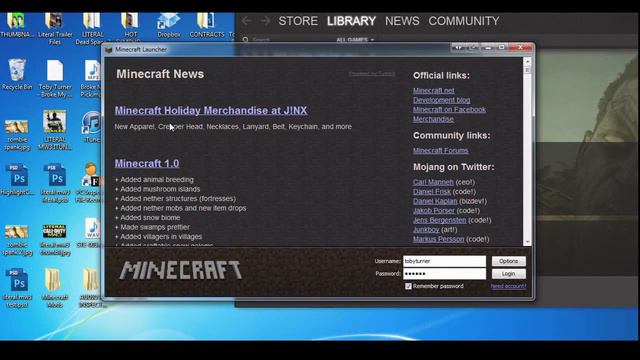This screenshot has width=640, height=360.
Task: Open the Minecraft Holiday Merchandise at J!NX link
Action: 211,110
